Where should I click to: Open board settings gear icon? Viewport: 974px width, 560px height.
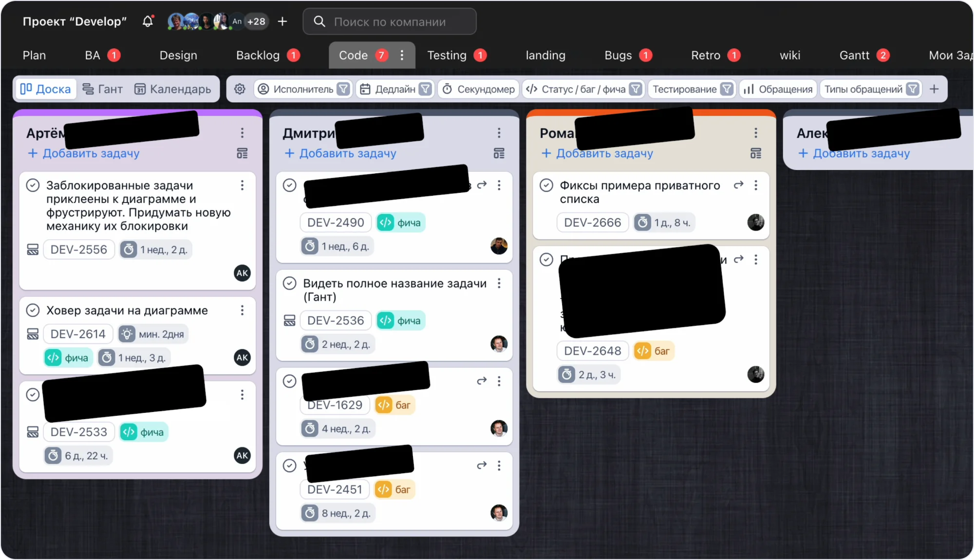click(240, 89)
